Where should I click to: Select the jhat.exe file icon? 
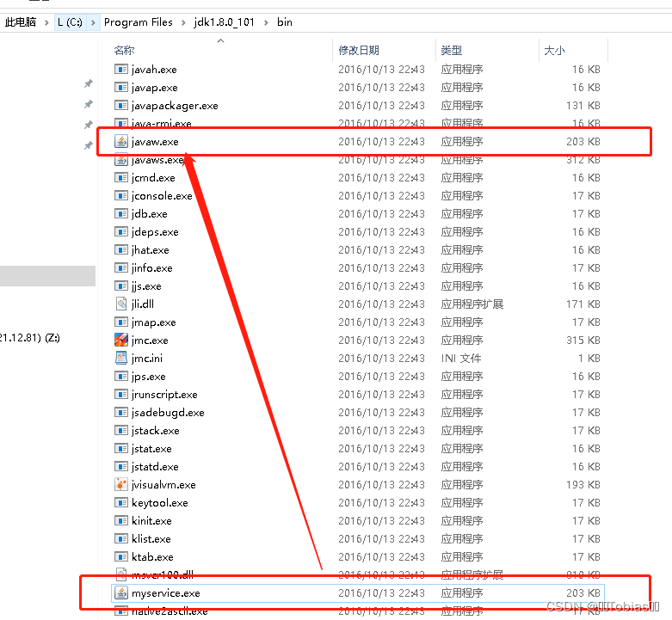click(x=121, y=249)
